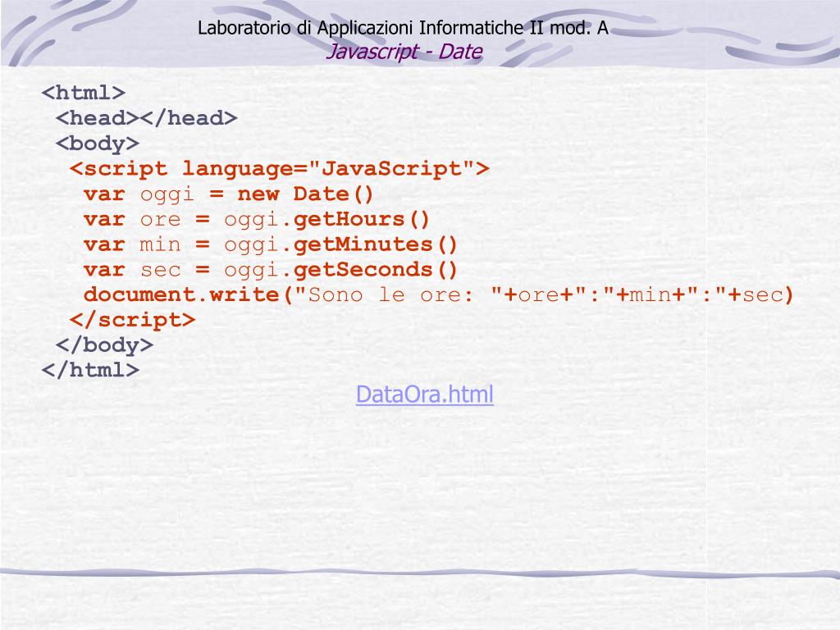Click the closing </script> tag line
840x630 pixels.
coord(132,320)
